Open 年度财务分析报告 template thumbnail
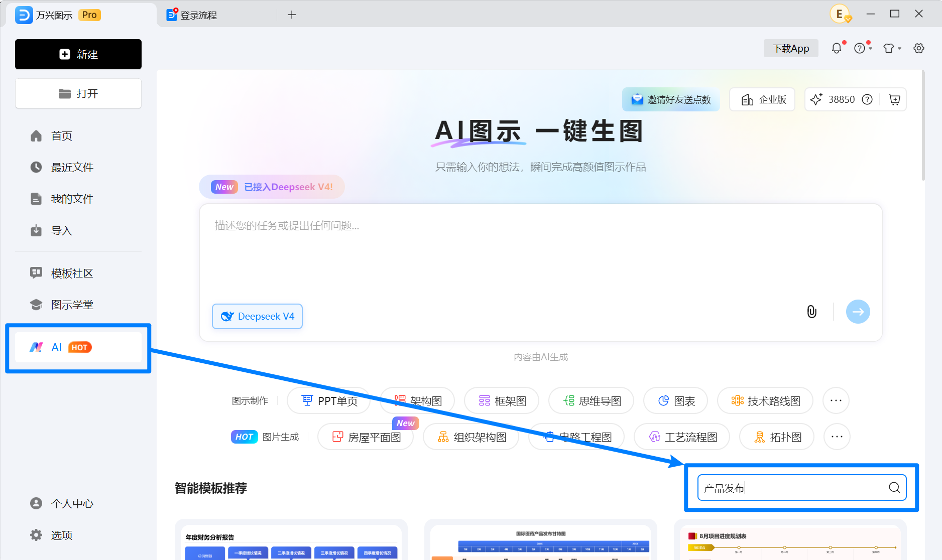The image size is (942, 560). [x=291, y=540]
